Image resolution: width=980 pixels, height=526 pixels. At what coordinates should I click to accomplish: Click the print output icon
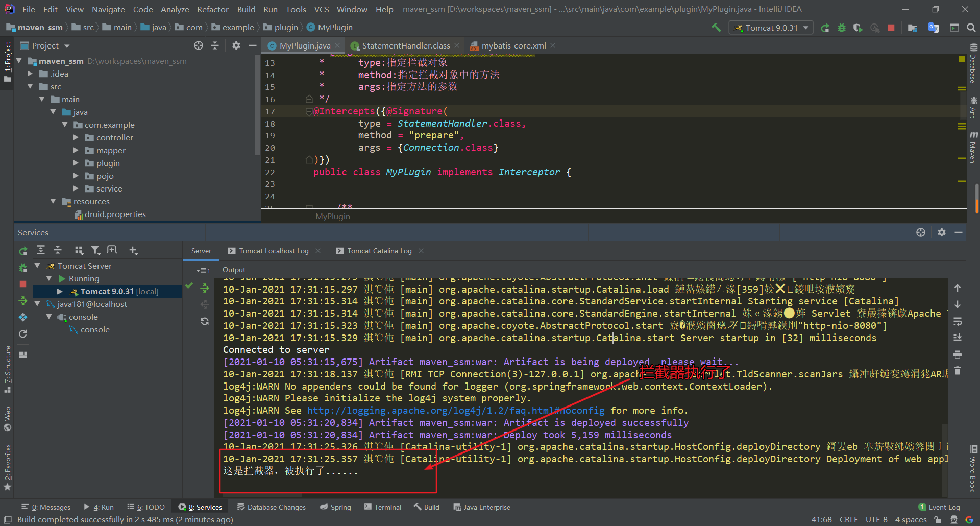pyautogui.click(x=958, y=354)
